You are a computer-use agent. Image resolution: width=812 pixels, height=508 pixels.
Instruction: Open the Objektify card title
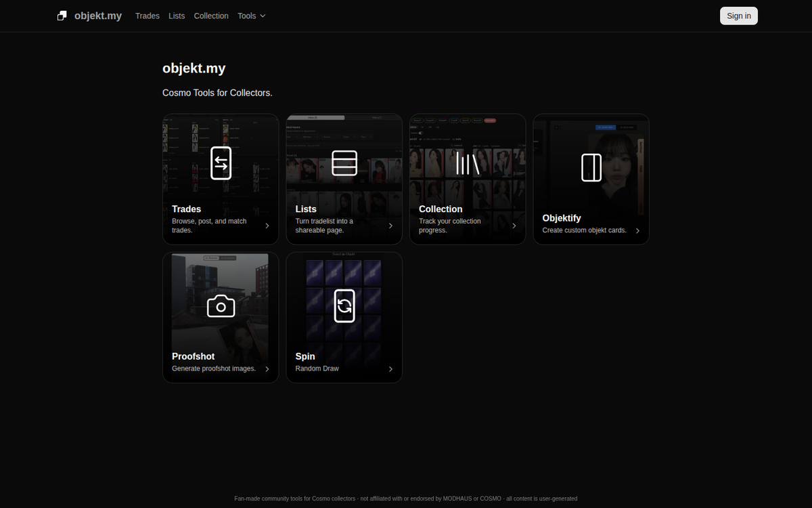tap(562, 218)
